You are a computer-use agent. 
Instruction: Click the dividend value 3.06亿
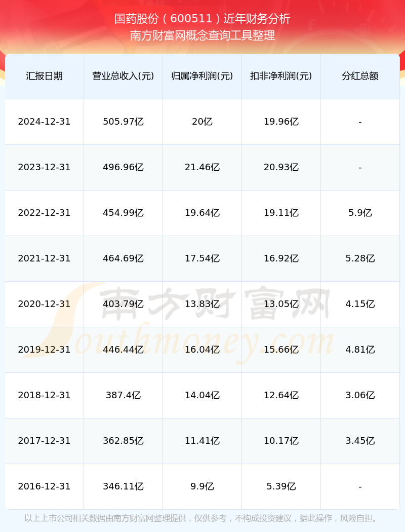360,395
